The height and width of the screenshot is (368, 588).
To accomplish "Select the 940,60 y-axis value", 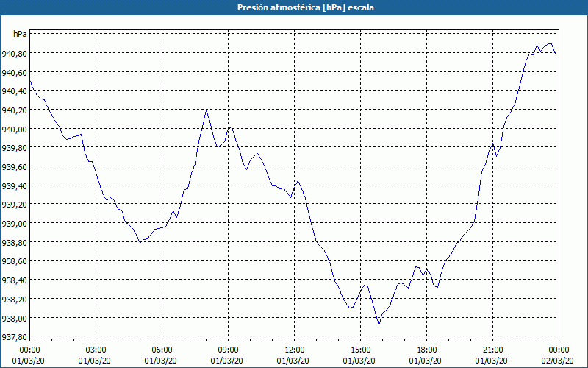I will pos(14,72).
